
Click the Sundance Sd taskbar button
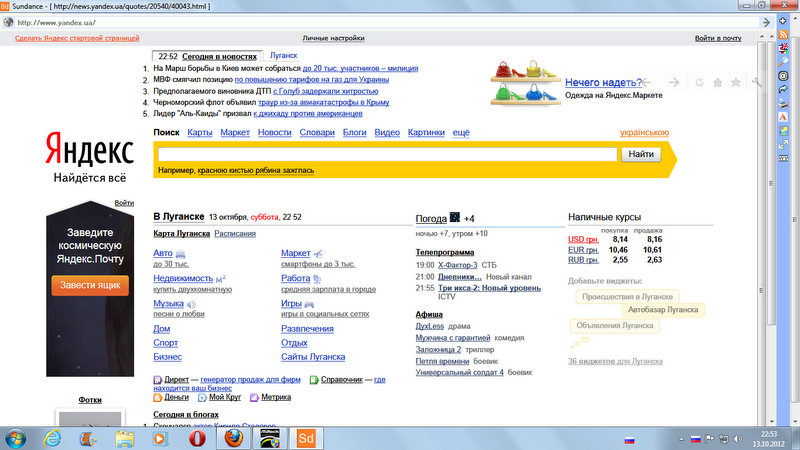pos(306,438)
